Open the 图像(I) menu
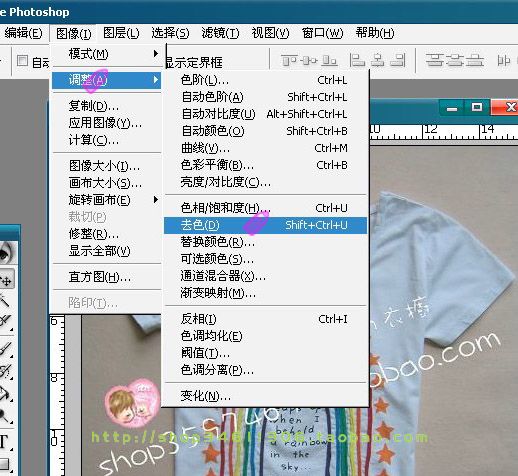The height and width of the screenshot is (476, 518). pos(74,33)
